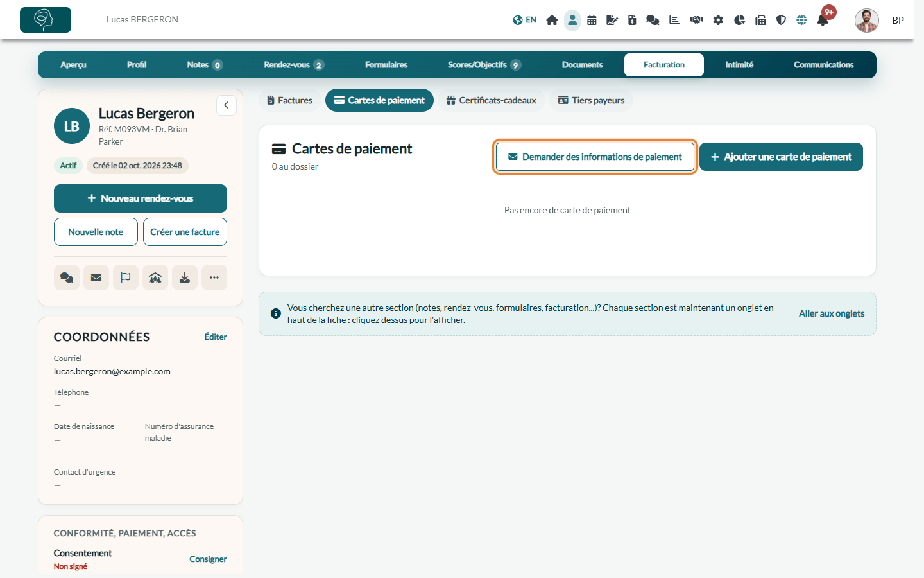Viewport: 924px width, 578px height.
Task: Click the chat bubbles icon in header
Action: (x=653, y=20)
